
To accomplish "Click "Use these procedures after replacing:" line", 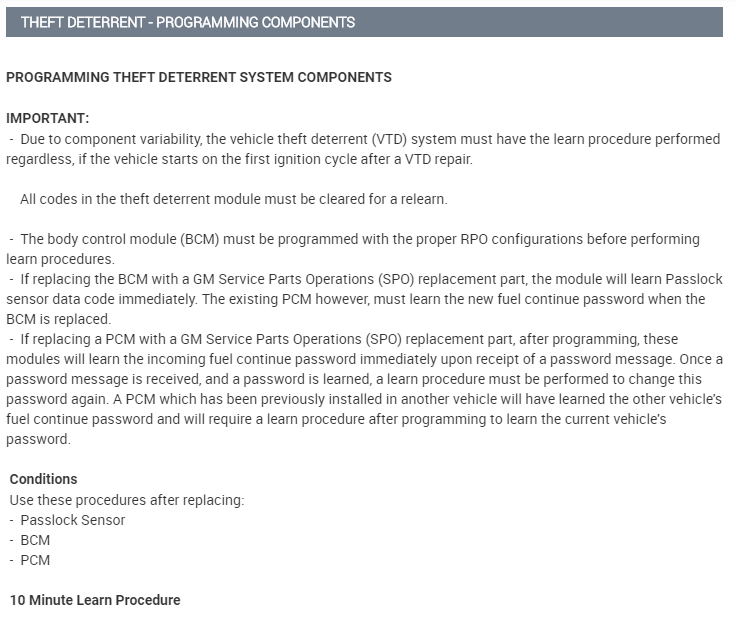I will tap(127, 499).
